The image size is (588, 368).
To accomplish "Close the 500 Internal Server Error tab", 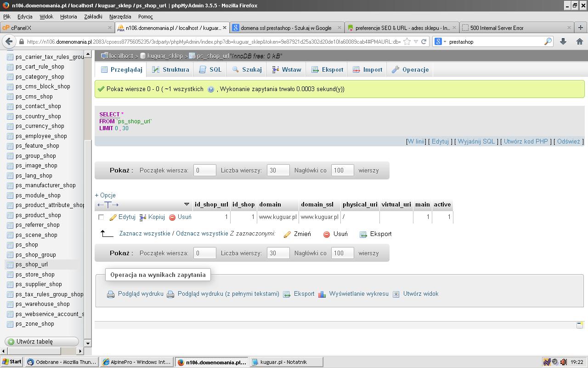I will click(569, 28).
